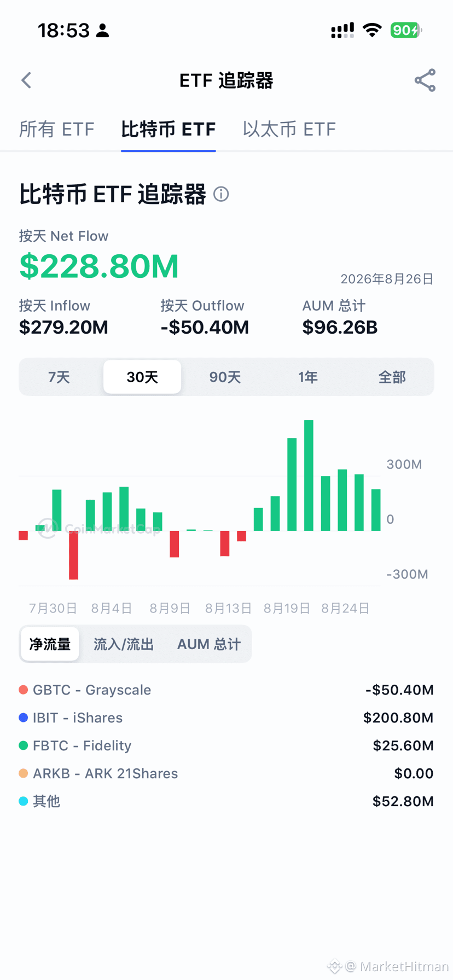Viewport: 453px width, 980px height.
Task: Tap the largest red negative bar
Action: tap(73, 555)
